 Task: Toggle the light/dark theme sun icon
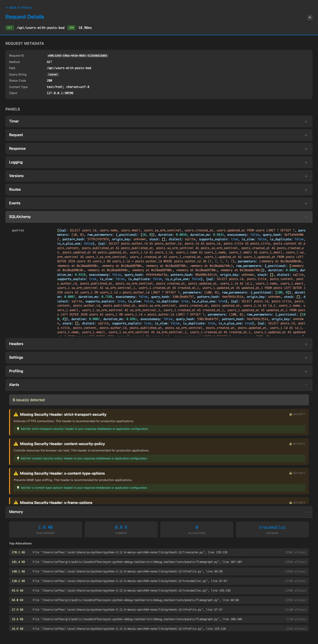pyautogui.click(x=310, y=18)
